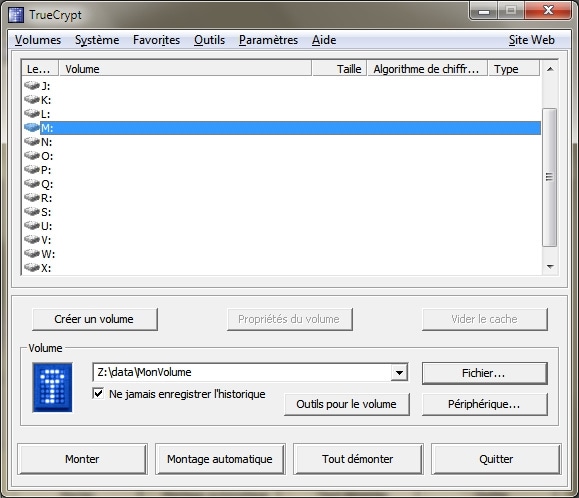Click the drive icon beside R:
579x498 pixels.
click(32, 198)
